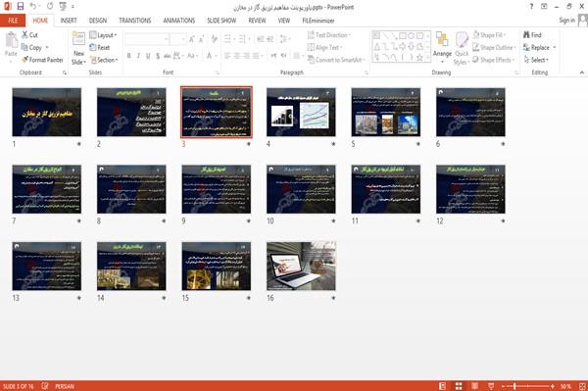Click Find in Editing group

point(532,35)
